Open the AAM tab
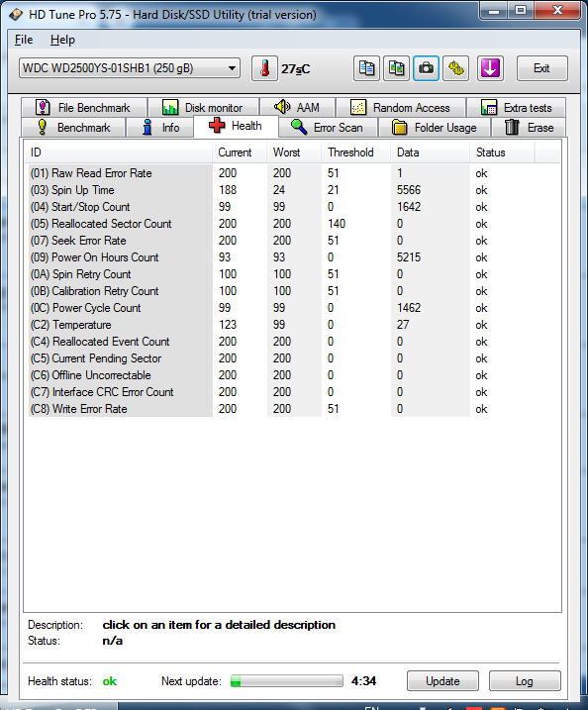Screen dimensions: 588x710 (297, 107)
